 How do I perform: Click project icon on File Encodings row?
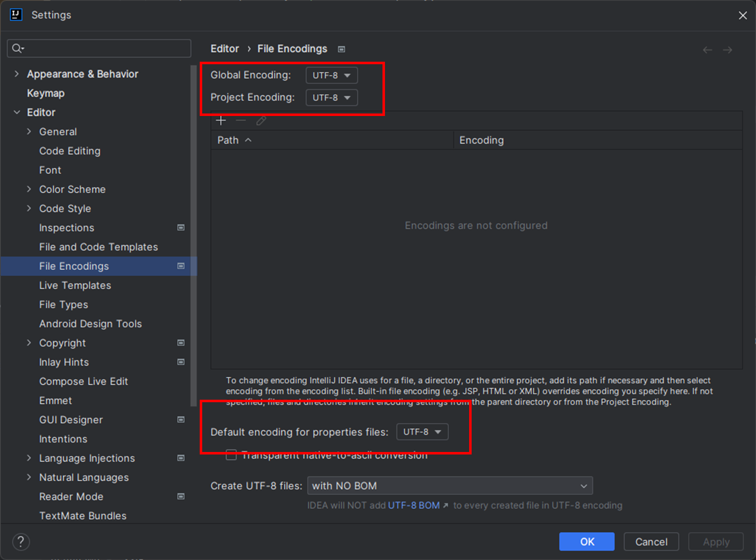(x=181, y=266)
